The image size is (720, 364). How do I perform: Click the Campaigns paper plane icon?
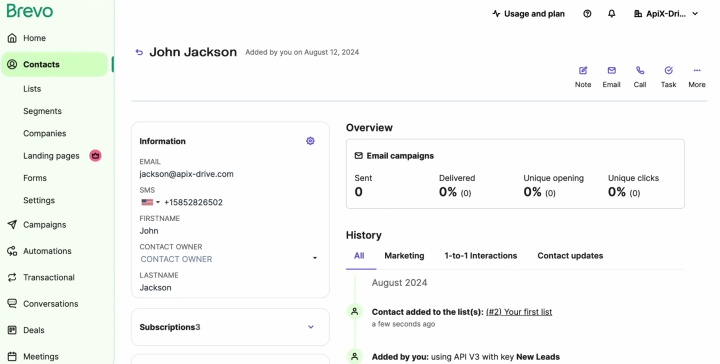[x=12, y=224]
